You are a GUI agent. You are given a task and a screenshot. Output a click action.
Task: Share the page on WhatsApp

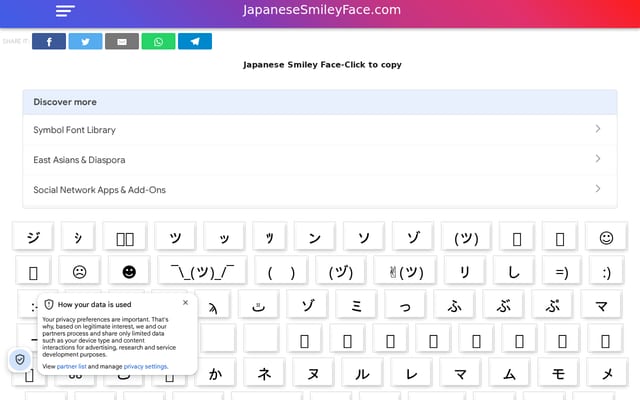point(158,41)
